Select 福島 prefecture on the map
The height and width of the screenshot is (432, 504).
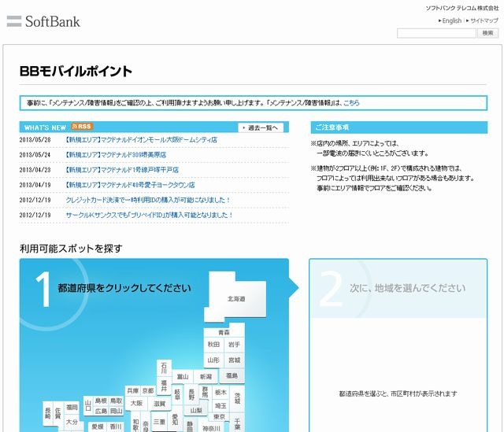pyautogui.click(x=232, y=375)
